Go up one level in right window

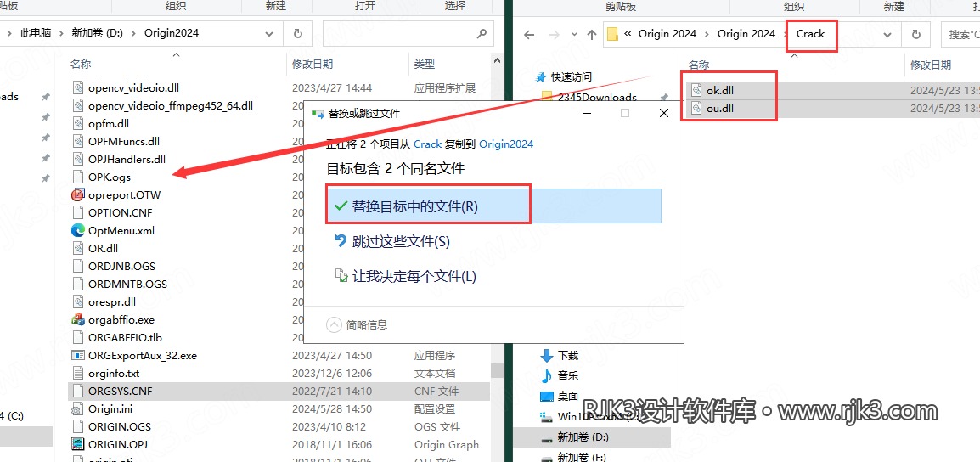click(591, 34)
